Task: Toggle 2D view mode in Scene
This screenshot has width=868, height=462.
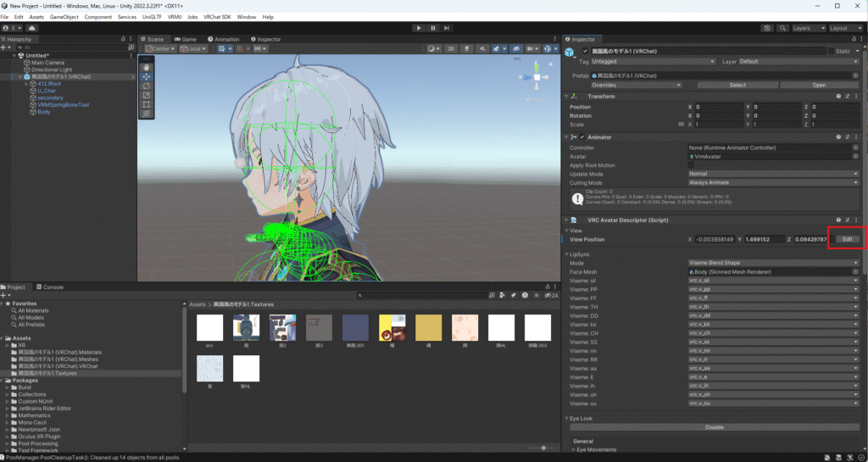Action: pos(451,48)
